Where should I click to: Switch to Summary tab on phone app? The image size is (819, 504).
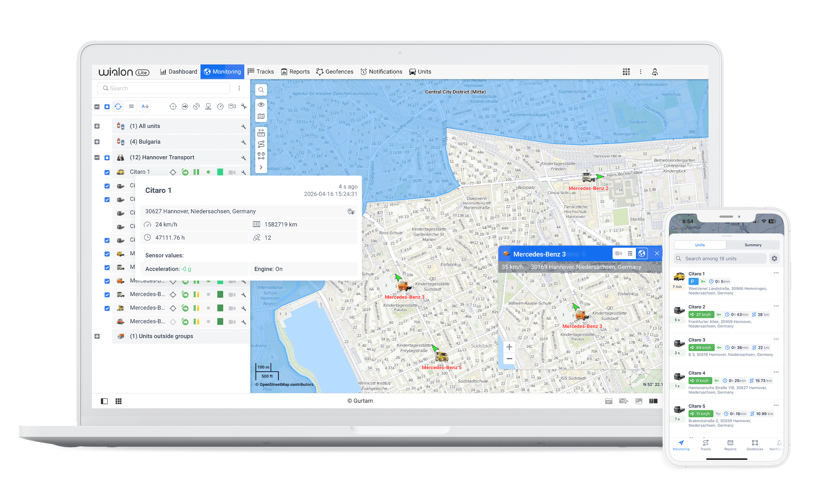pos(753,245)
